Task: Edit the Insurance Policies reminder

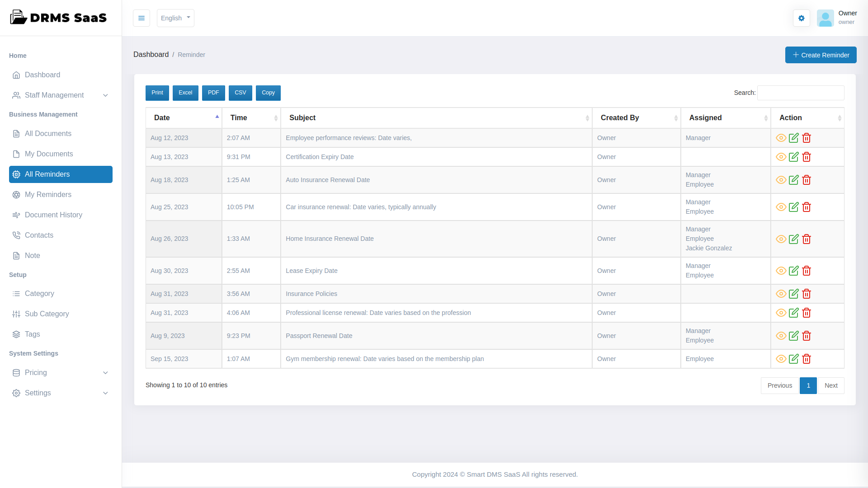Action: click(x=794, y=294)
